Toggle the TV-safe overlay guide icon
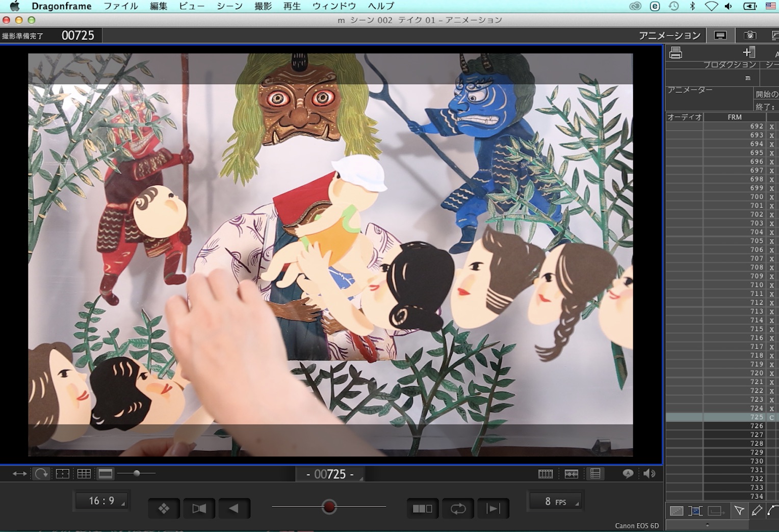The height and width of the screenshot is (532, 779). coord(62,474)
